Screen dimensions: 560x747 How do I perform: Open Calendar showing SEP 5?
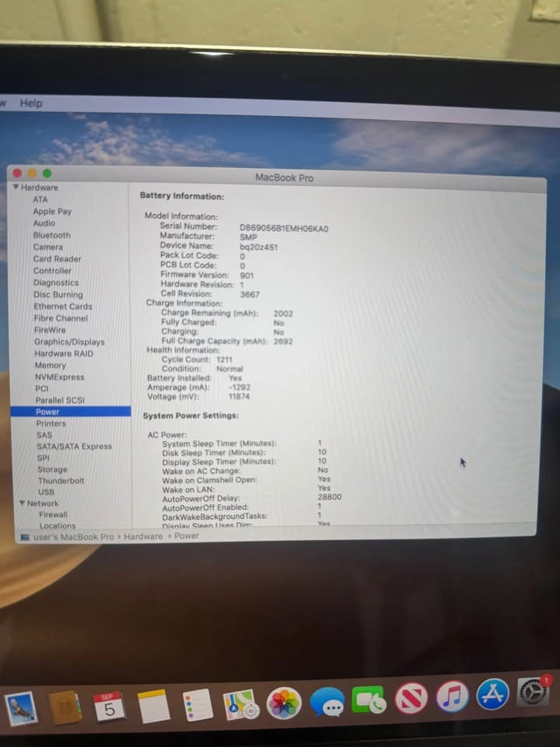[109, 707]
